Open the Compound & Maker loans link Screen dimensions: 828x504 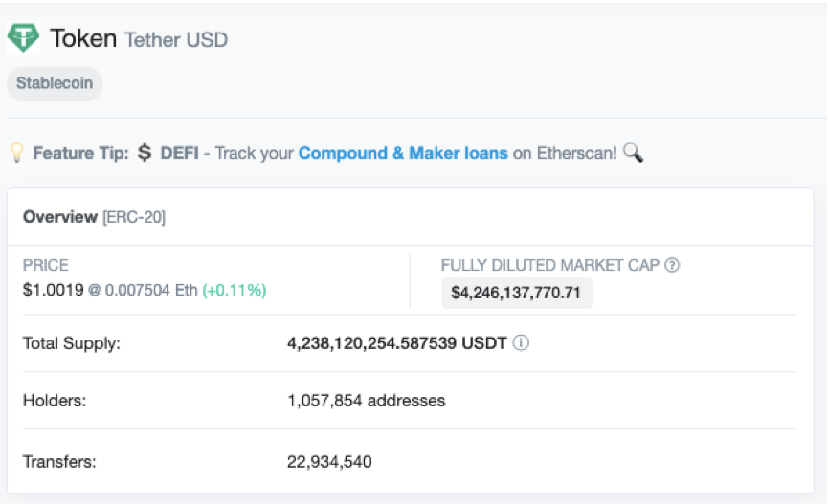(403, 153)
